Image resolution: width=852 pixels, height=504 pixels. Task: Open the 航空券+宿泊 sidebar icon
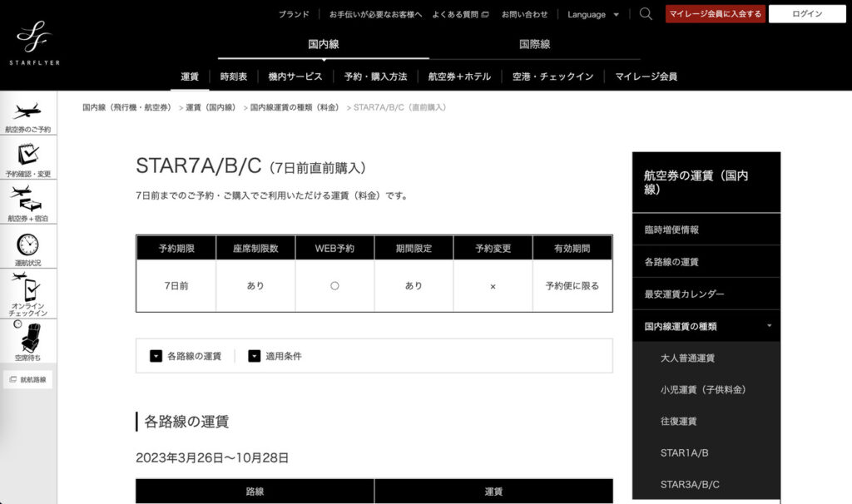click(x=27, y=203)
